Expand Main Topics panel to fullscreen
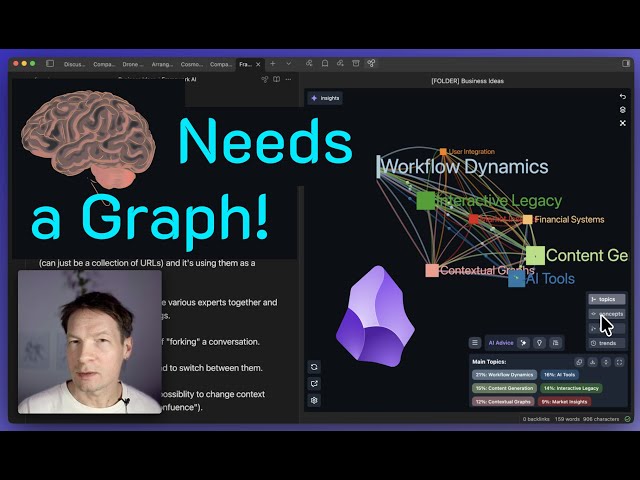This screenshot has width=640, height=480. [x=620, y=362]
